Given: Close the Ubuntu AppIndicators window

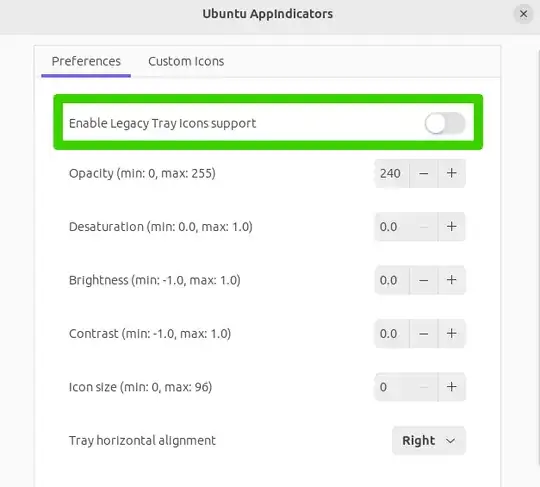Looking at the screenshot, I should 523,14.
